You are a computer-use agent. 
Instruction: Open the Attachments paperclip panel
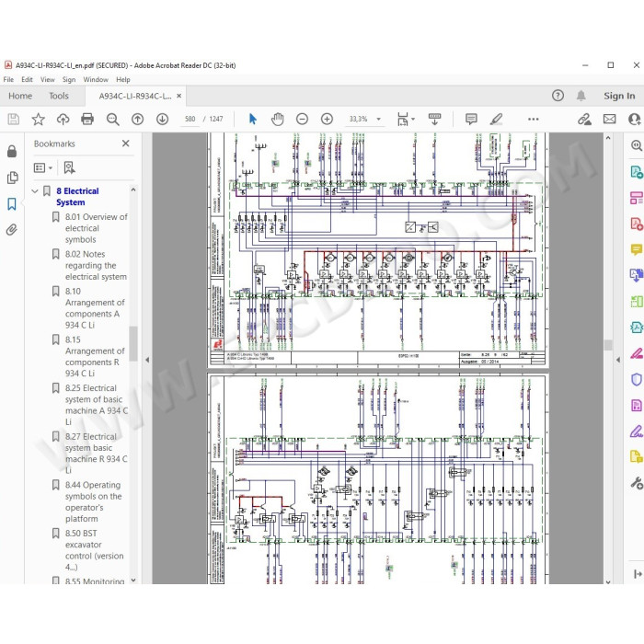(12, 230)
